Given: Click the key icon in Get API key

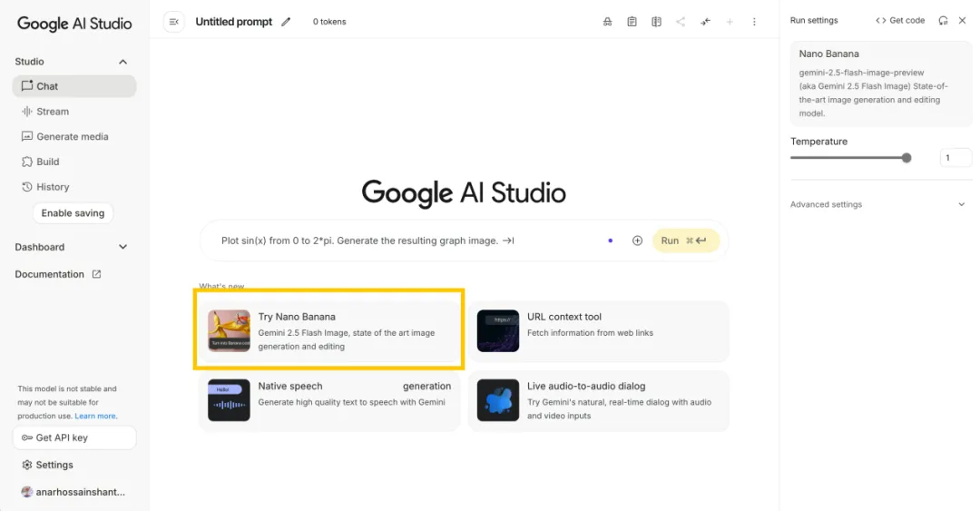Looking at the screenshot, I should coord(27,437).
